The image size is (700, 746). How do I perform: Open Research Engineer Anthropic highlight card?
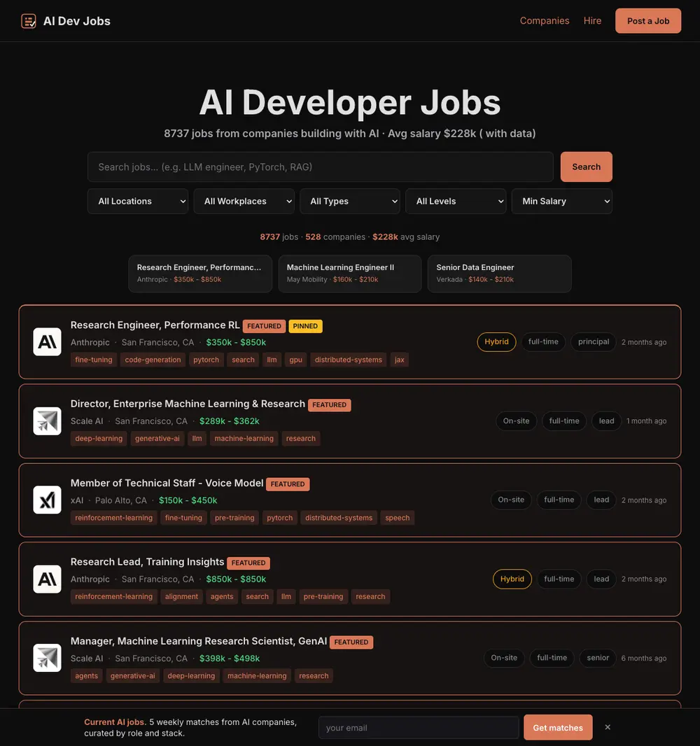[x=200, y=274]
